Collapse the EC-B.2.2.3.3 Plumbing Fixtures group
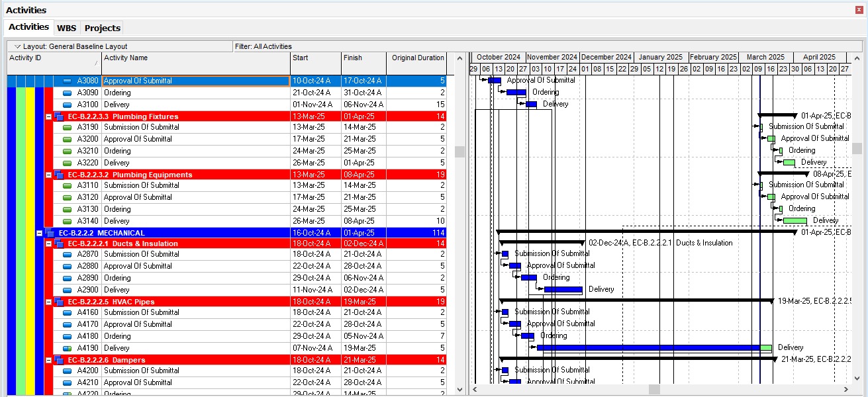 pos(48,116)
